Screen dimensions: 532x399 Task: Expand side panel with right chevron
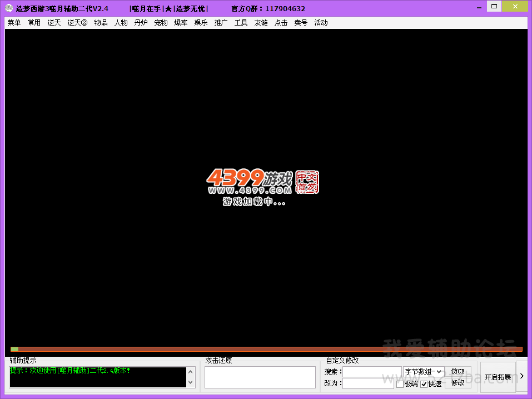[x=522, y=376]
